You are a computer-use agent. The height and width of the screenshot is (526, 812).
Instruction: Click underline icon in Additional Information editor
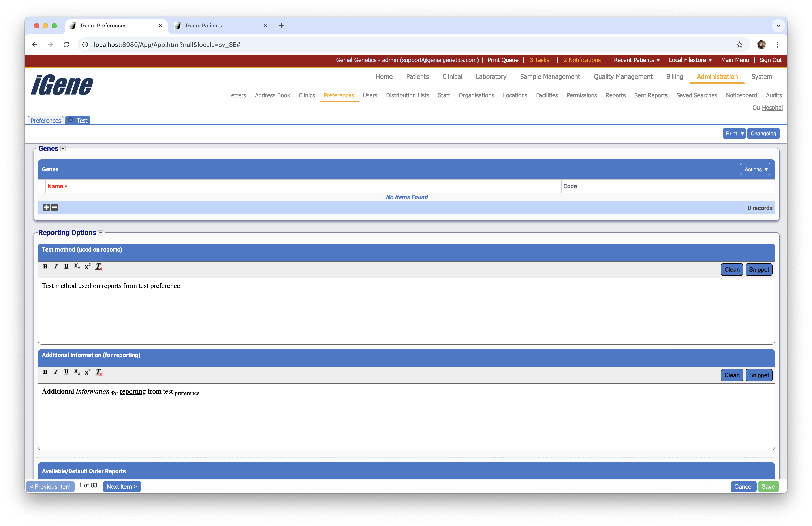[x=66, y=372]
